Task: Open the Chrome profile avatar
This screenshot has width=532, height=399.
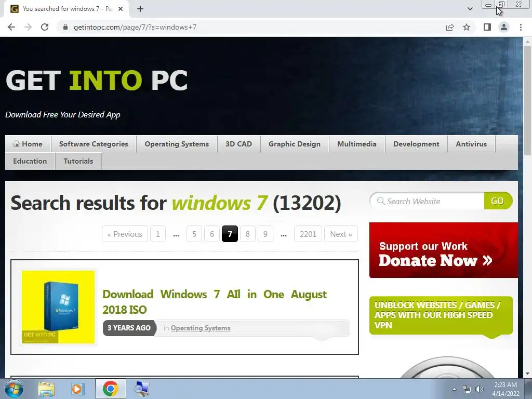Action: click(x=504, y=27)
